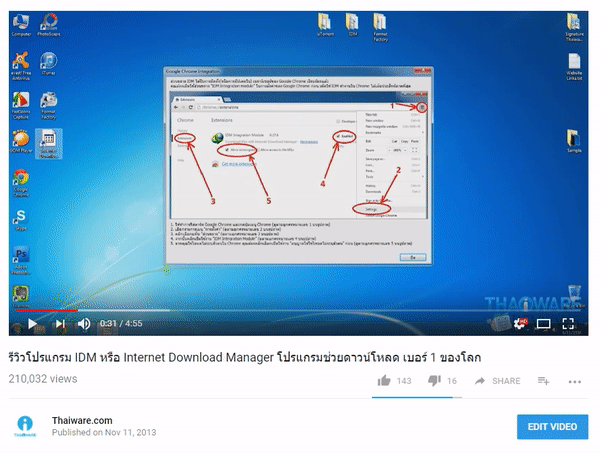
Task: Select the PhotoScape desktop icon in video
Action: [x=49, y=25]
